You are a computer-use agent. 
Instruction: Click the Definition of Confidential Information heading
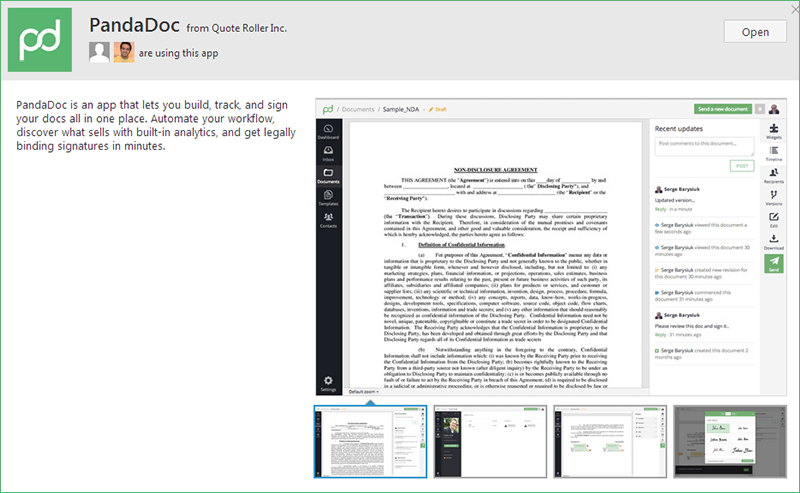click(462, 245)
